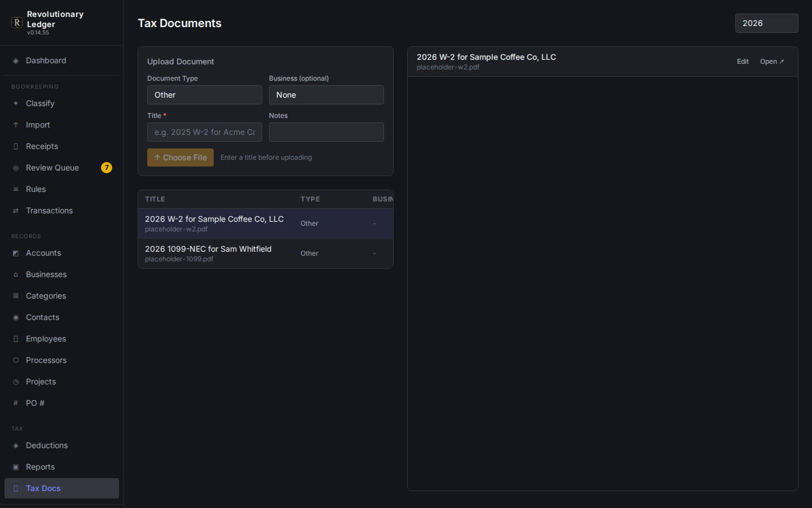812x508 pixels.
Task: Click the Transactions swap icon
Action: click(16, 211)
